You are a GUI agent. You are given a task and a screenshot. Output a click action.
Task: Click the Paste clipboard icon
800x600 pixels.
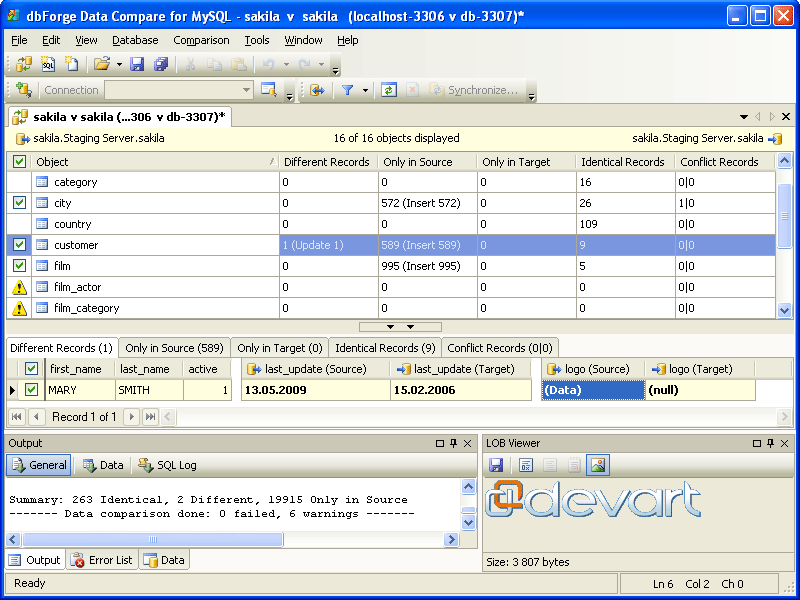[238, 64]
